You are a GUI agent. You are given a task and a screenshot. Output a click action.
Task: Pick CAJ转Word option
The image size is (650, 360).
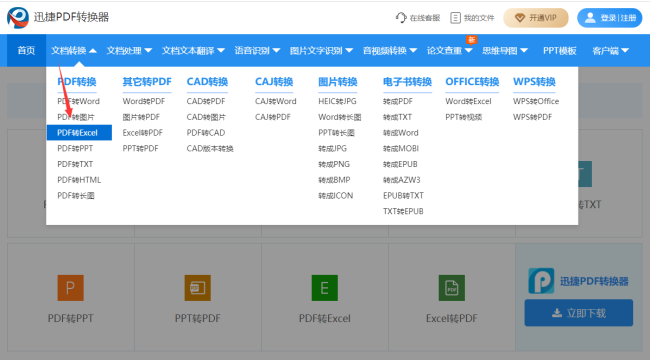[x=276, y=101]
